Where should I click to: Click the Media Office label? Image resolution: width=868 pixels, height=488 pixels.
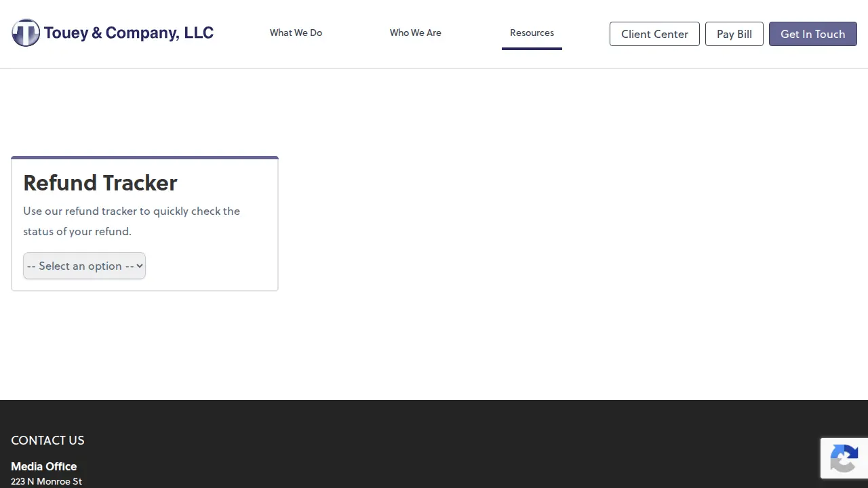pyautogui.click(x=44, y=466)
